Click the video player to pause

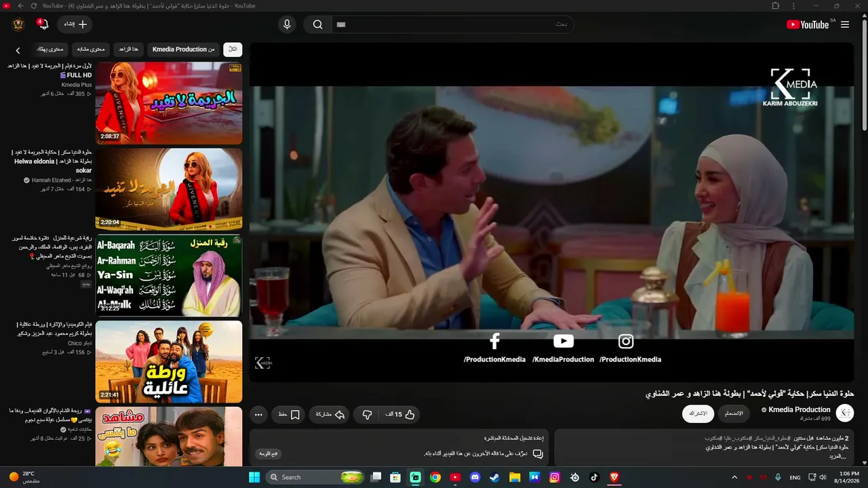551,212
